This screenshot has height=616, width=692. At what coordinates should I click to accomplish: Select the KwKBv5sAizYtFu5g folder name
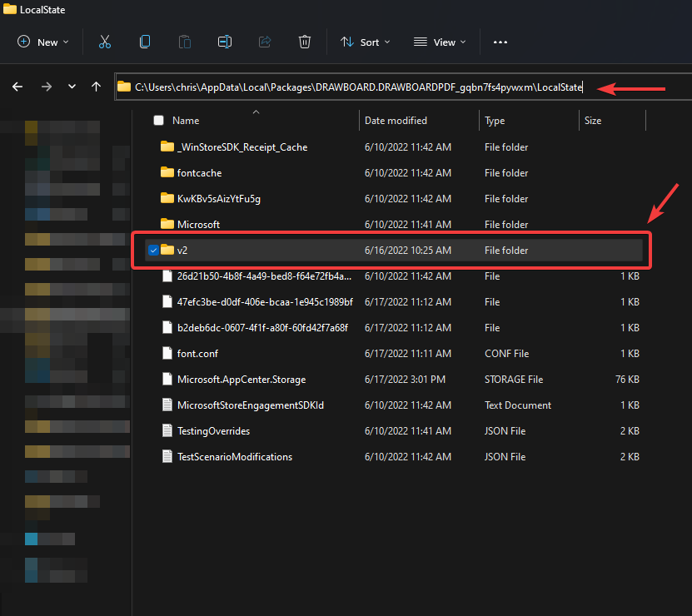pyautogui.click(x=218, y=199)
